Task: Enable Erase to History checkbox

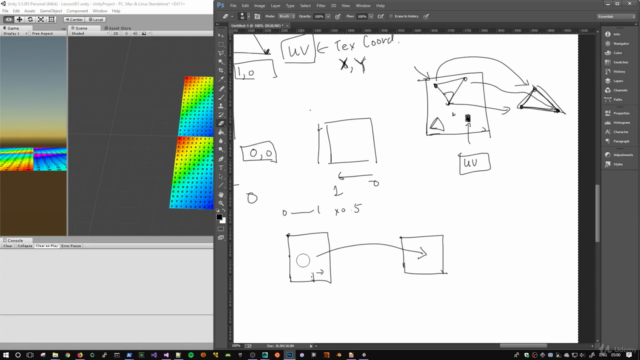Action: click(391, 16)
